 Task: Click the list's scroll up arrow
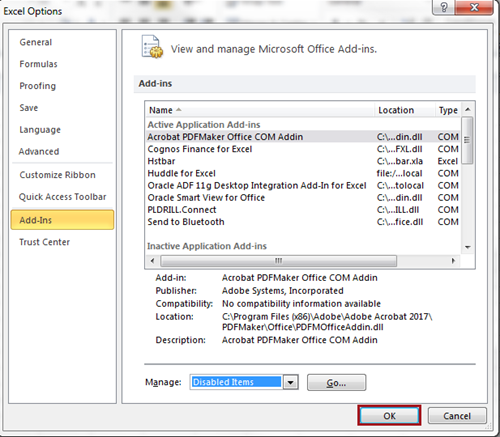[x=468, y=109]
